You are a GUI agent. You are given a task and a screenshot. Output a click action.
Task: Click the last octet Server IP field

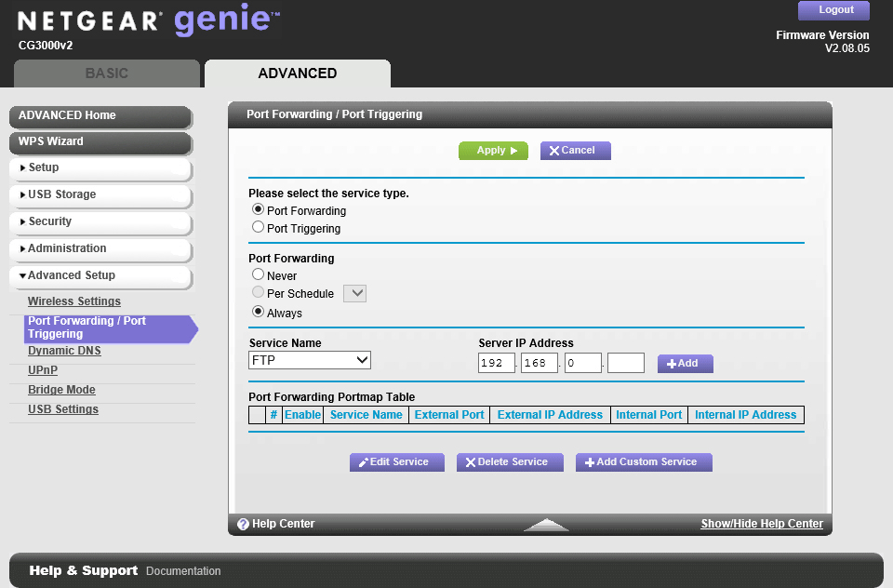626,363
